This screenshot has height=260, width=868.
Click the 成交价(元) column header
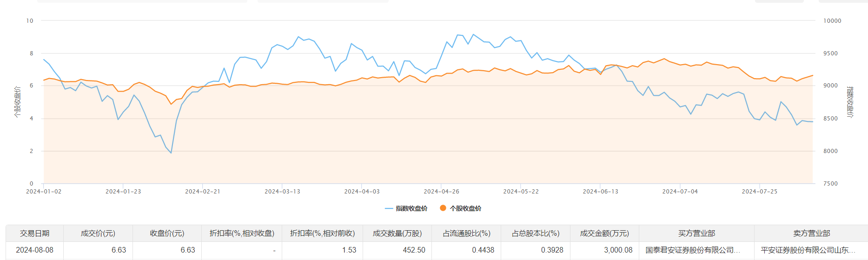(98, 233)
